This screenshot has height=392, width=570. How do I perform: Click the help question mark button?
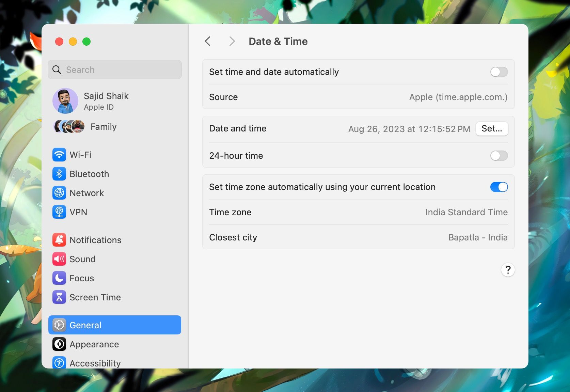pos(508,270)
